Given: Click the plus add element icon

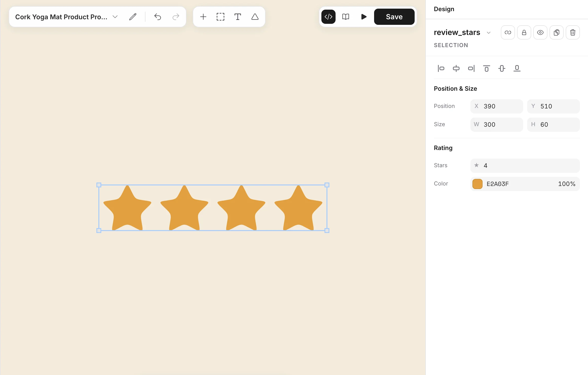Looking at the screenshot, I should point(203,17).
